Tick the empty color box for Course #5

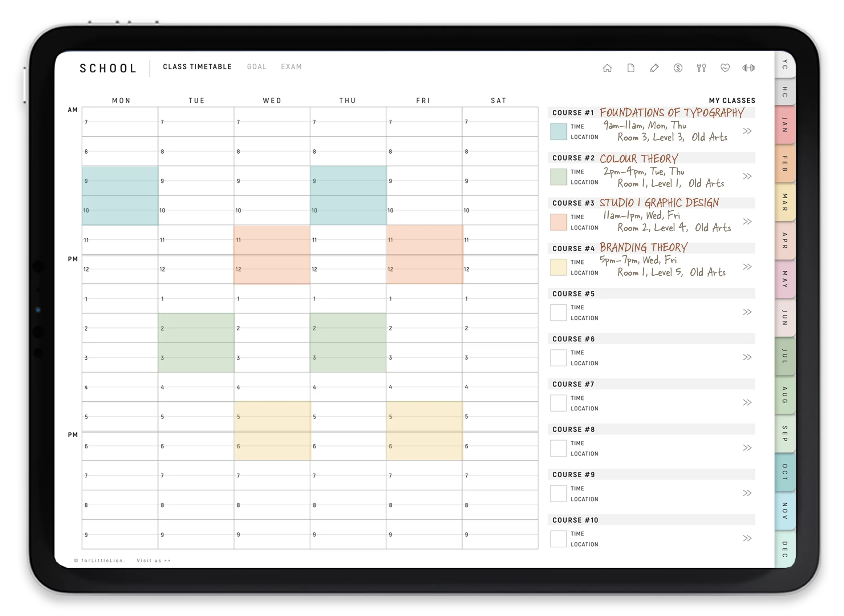pyautogui.click(x=558, y=312)
